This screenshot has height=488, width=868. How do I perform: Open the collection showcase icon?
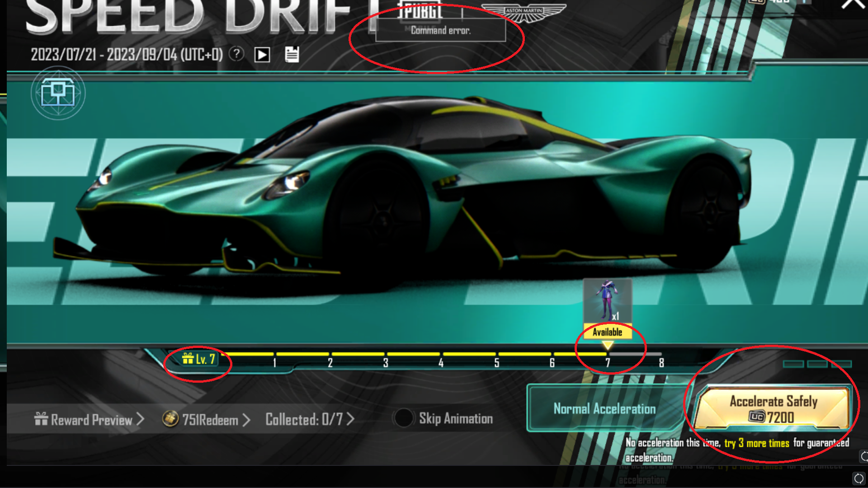click(x=58, y=93)
